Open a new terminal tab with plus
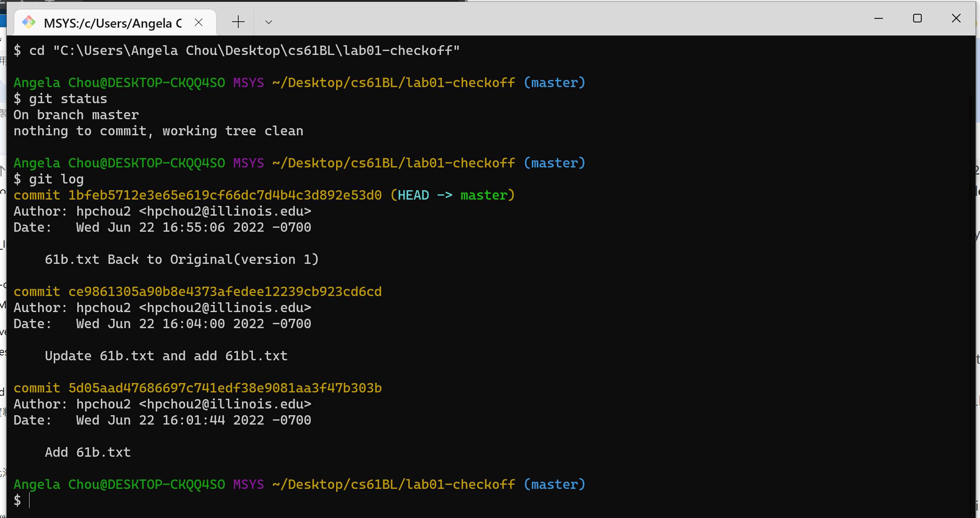980x518 pixels. 238,22
